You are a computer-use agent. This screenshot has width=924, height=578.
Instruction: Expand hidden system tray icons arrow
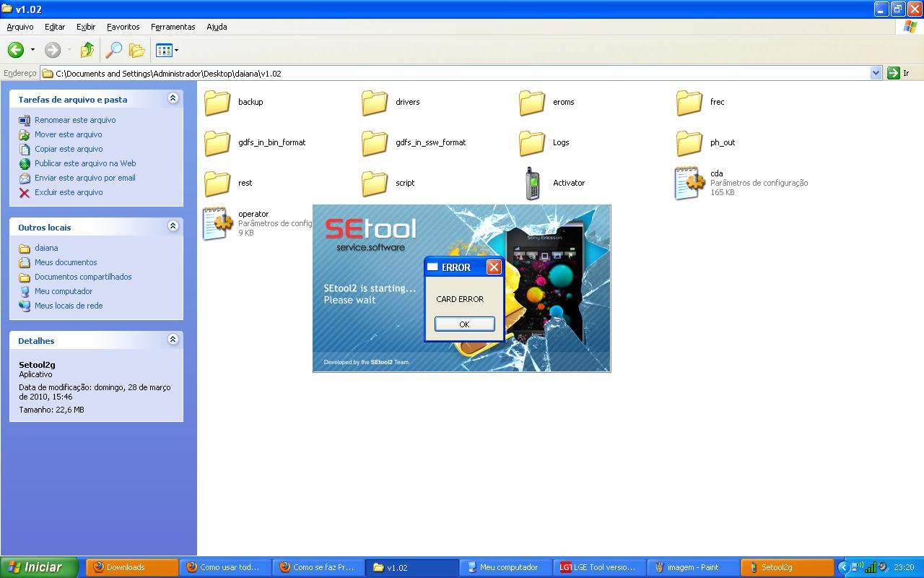coord(843,567)
